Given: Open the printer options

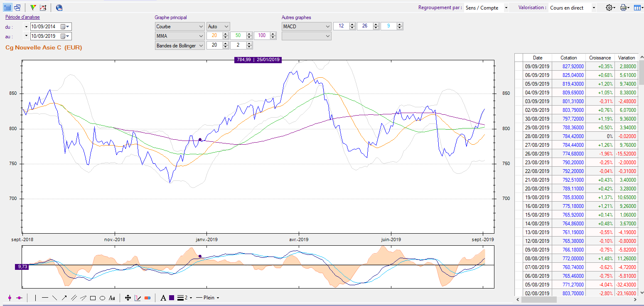Looking at the screenshot, I should [x=624, y=7].
